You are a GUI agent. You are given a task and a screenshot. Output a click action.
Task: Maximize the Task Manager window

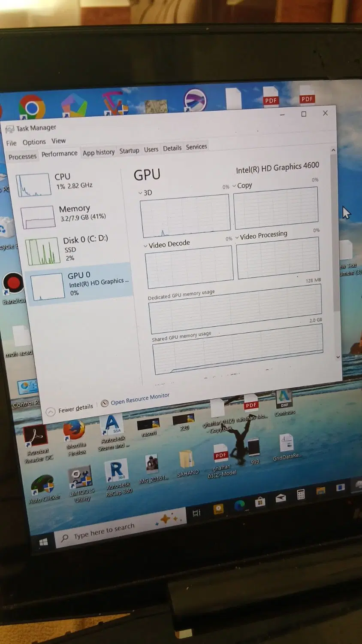pyautogui.click(x=304, y=114)
